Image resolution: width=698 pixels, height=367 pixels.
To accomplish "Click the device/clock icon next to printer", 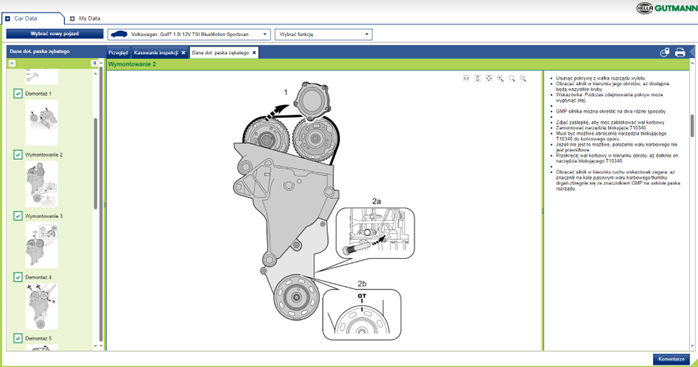I will (665, 53).
